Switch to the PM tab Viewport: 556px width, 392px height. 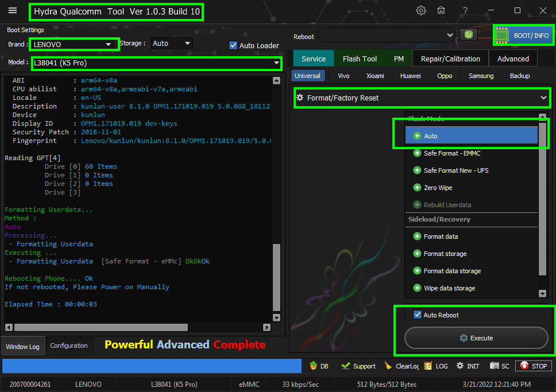399,59
